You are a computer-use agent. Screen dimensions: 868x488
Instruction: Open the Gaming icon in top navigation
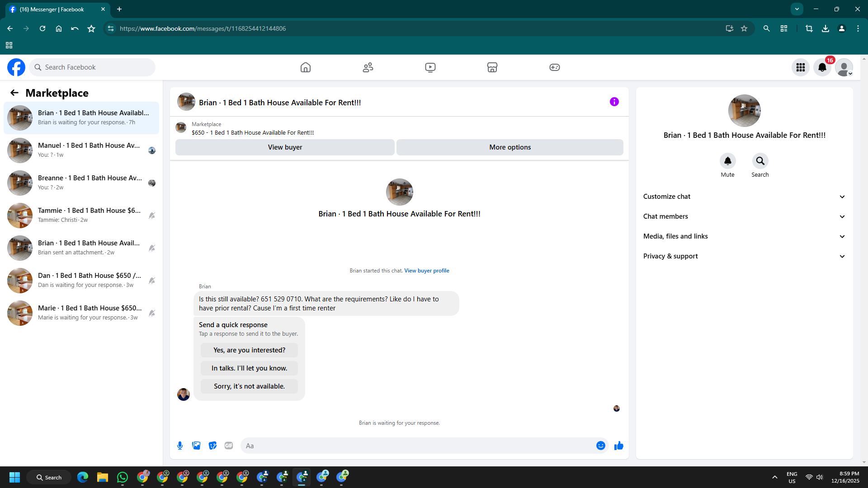pyautogui.click(x=555, y=67)
